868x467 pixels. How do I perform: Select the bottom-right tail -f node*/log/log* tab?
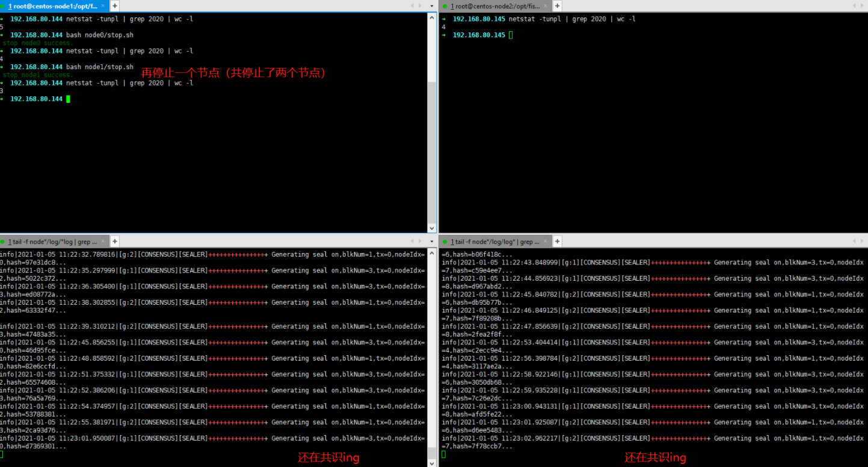496,241
